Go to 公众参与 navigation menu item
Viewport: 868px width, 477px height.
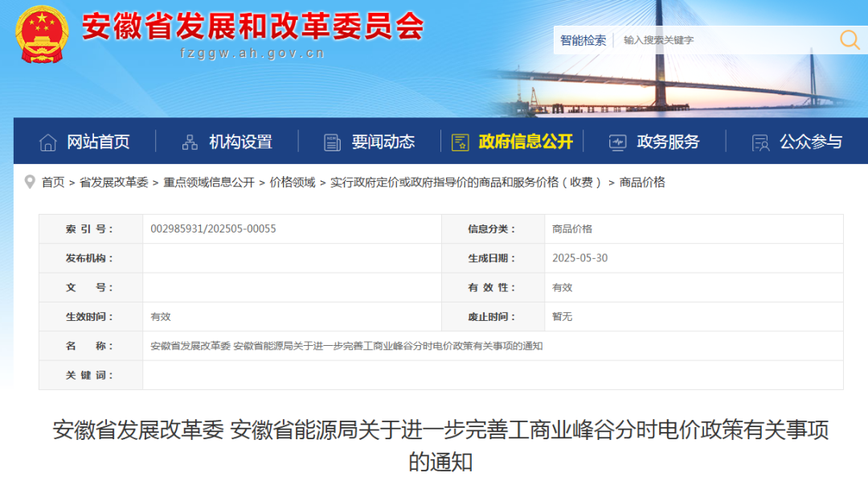[810, 142]
